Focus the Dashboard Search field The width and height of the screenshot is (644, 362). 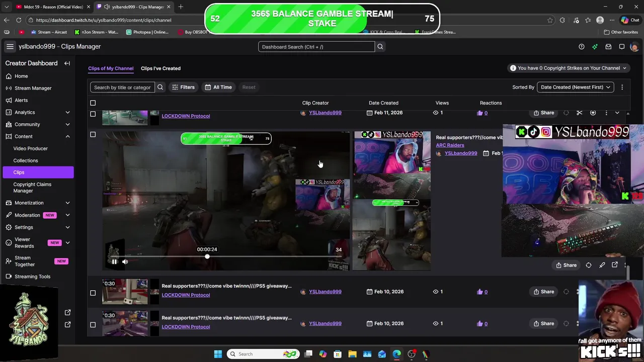click(x=316, y=47)
